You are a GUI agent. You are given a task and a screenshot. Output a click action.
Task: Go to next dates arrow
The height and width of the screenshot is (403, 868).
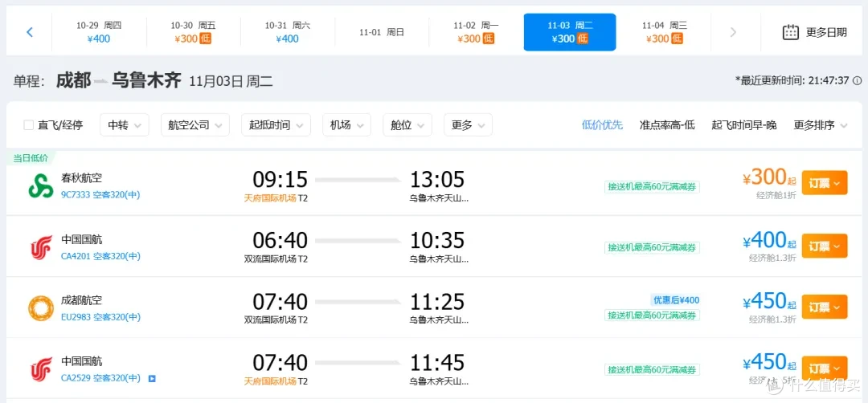[734, 32]
